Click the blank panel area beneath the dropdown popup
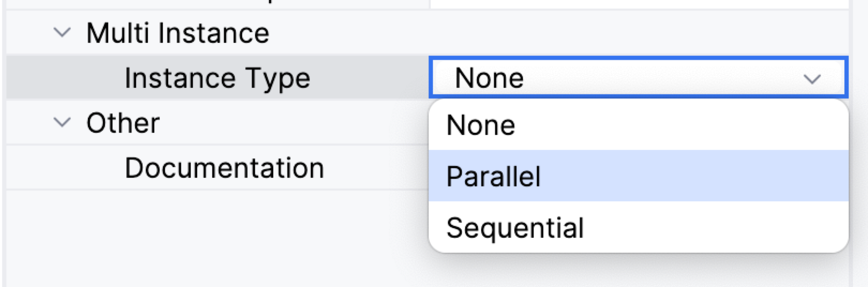Screen dimensions: 868x287 tap(638, 270)
